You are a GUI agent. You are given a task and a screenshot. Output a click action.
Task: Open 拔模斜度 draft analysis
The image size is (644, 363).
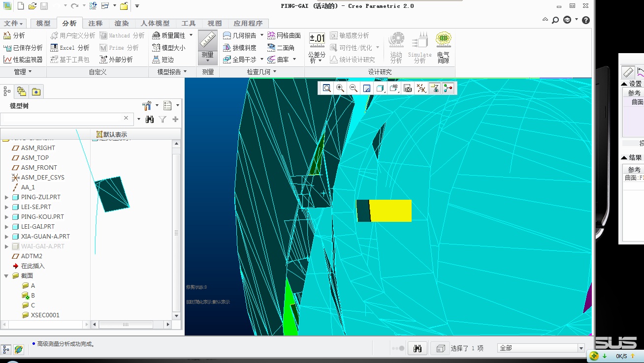pyautogui.click(x=239, y=48)
